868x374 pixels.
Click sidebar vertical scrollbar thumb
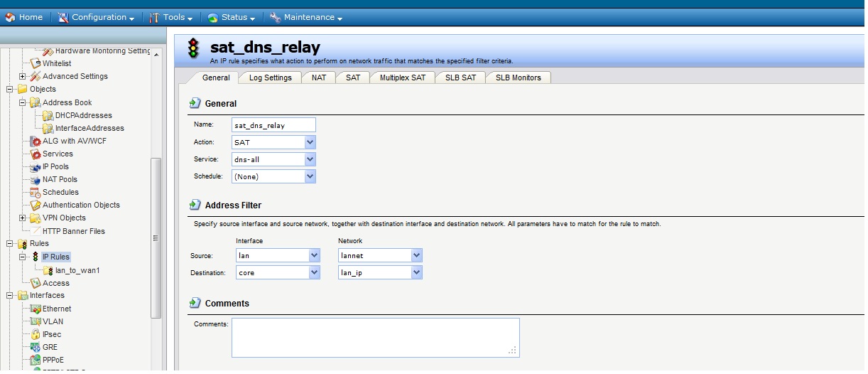pyautogui.click(x=156, y=237)
